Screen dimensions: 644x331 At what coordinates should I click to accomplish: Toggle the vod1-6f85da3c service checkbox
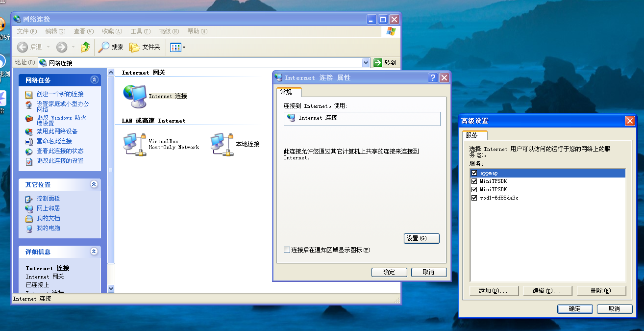click(474, 198)
